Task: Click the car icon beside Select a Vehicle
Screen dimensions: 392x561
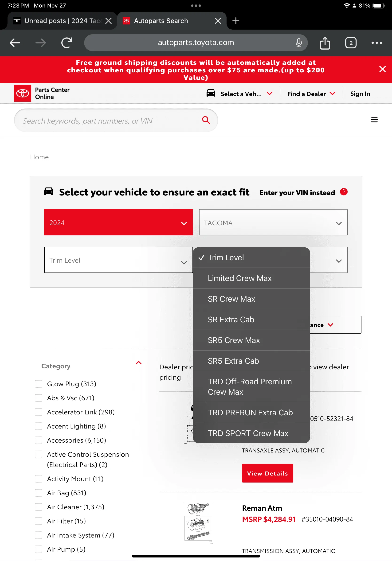Action: click(x=211, y=93)
